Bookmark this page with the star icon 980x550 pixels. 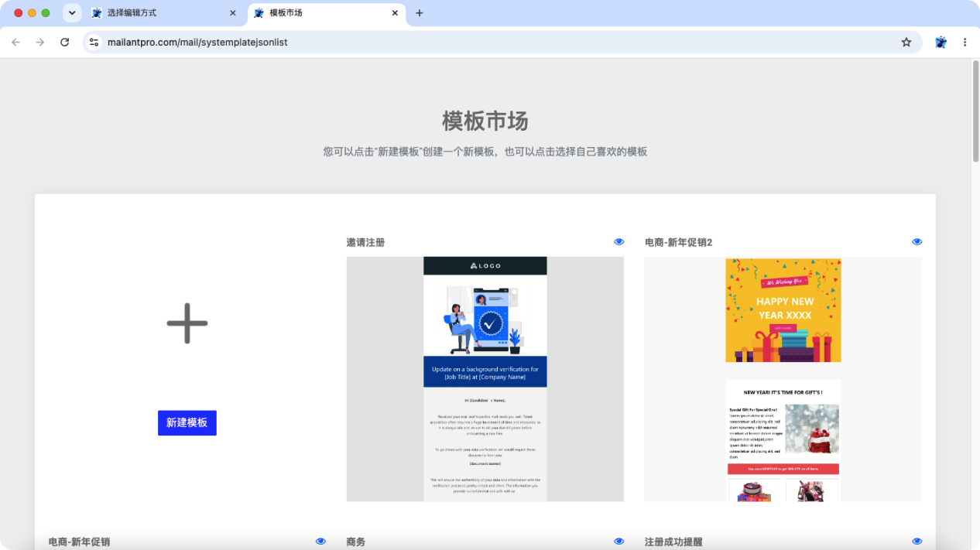tap(906, 43)
